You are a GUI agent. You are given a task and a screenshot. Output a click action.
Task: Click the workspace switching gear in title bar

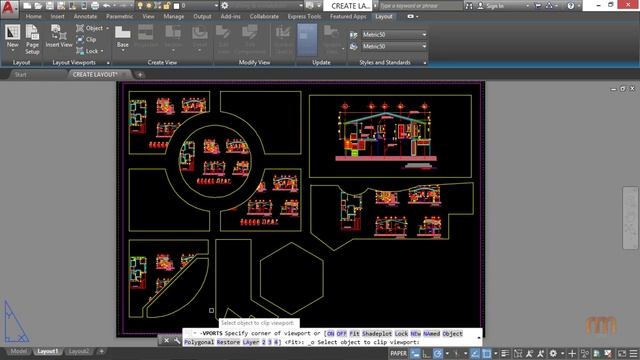pyautogui.click(x=224, y=6)
